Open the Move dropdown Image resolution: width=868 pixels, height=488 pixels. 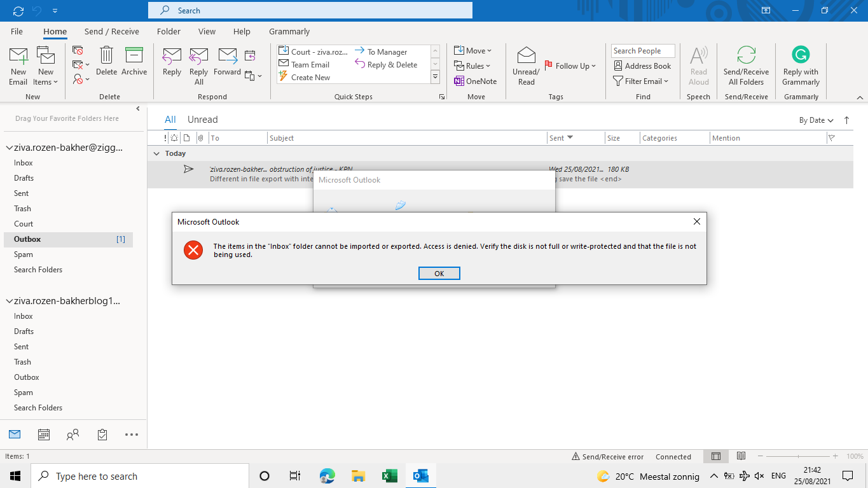472,50
